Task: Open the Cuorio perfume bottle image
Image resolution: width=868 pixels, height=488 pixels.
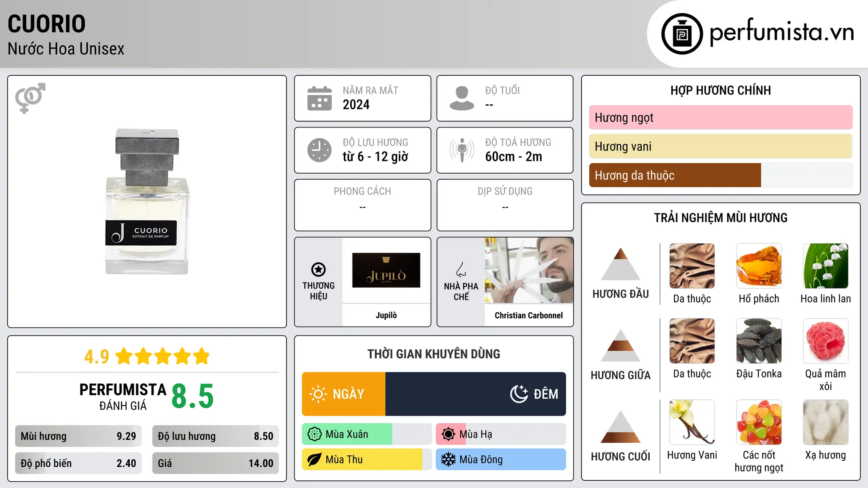Action: click(147, 202)
